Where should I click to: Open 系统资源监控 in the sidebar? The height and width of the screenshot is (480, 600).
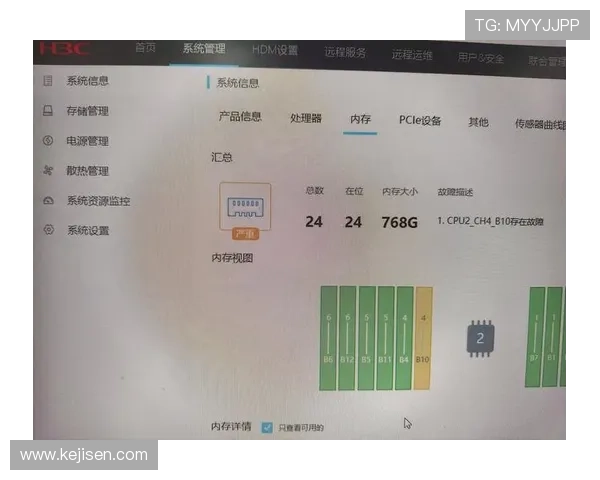(x=99, y=201)
